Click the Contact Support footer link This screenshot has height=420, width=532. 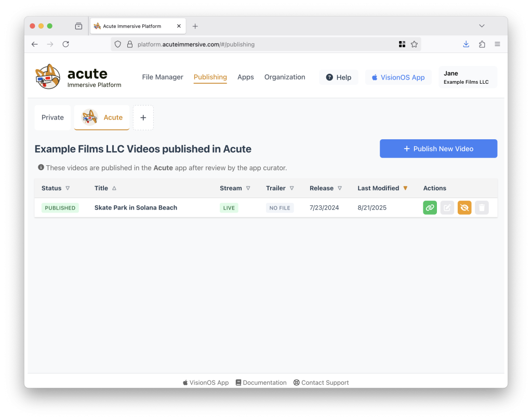click(321, 383)
